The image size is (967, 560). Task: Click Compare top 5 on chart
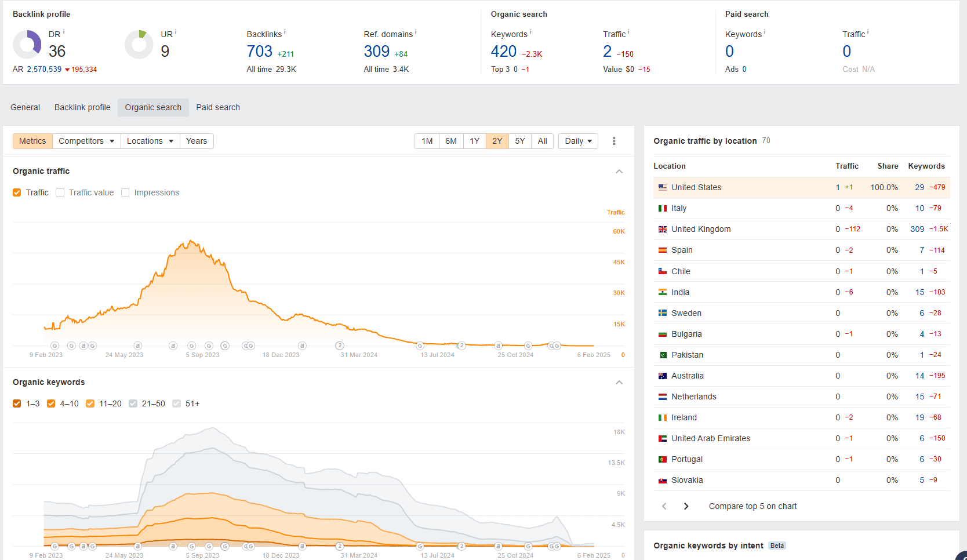pos(752,506)
